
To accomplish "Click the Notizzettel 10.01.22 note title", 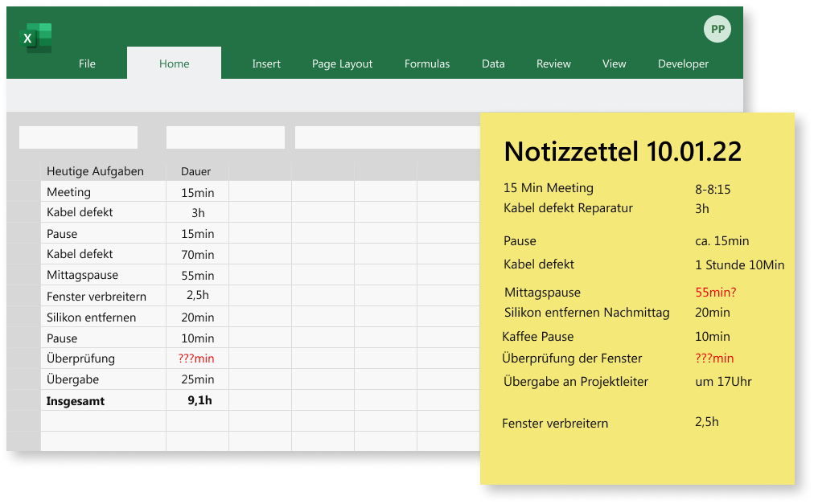I will coord(623,152).
